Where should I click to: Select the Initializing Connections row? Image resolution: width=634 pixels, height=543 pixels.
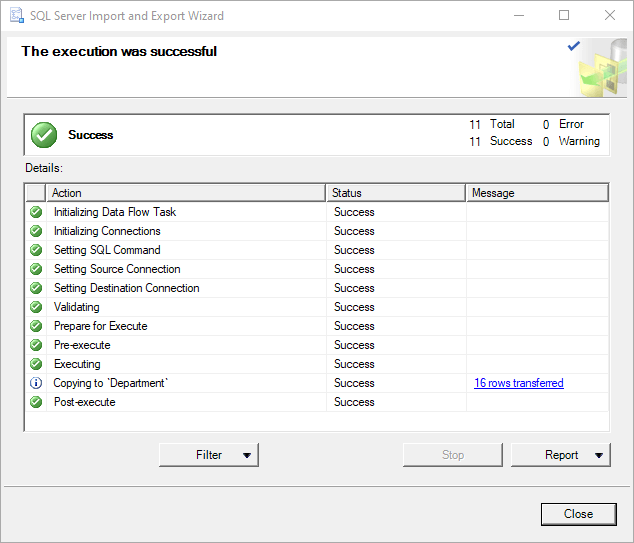[x=317, y=231]
